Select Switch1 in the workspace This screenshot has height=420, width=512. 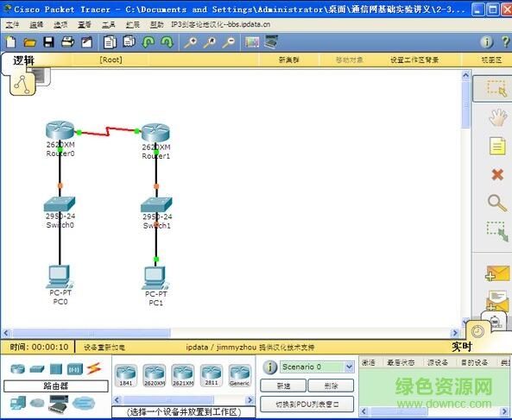156,204
